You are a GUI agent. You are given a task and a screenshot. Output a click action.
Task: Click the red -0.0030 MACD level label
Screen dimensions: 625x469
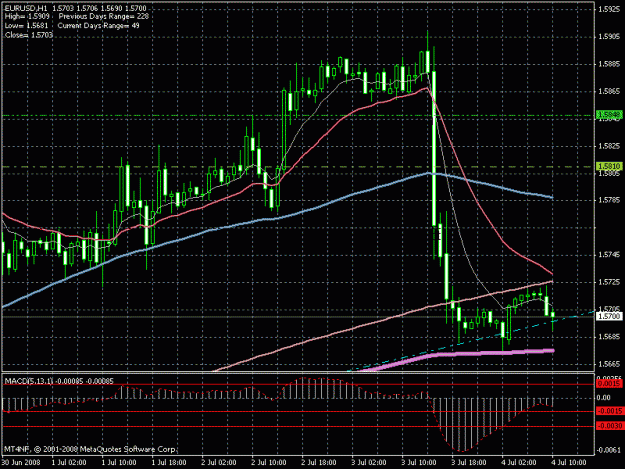[x=609, y=426]
